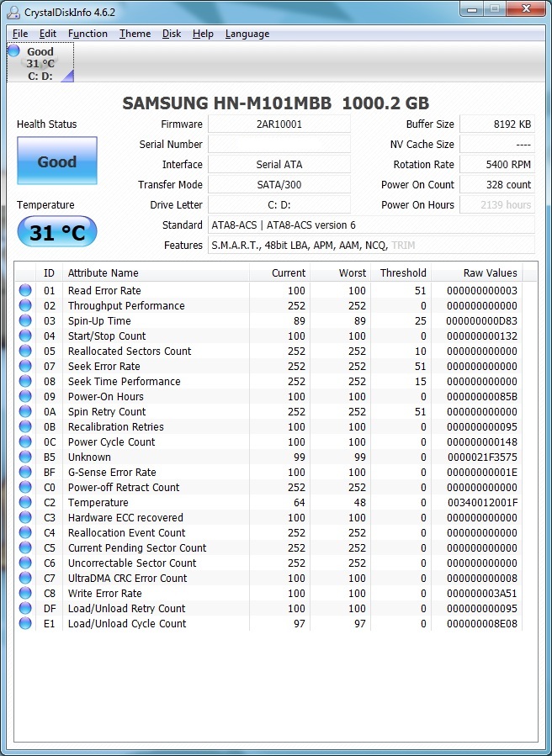Select the Write Error Rate attribute name

pos(104,594)
